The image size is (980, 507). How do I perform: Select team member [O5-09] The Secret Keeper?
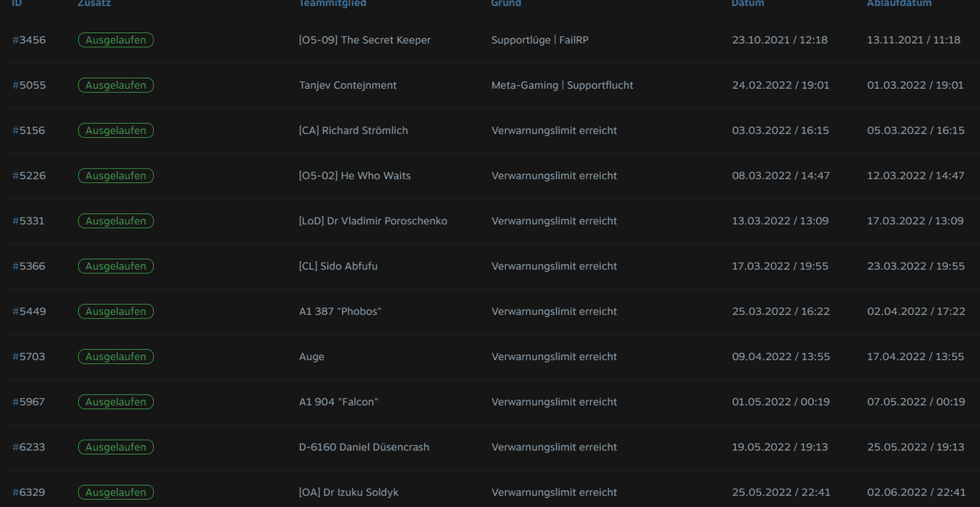(364, 40)
